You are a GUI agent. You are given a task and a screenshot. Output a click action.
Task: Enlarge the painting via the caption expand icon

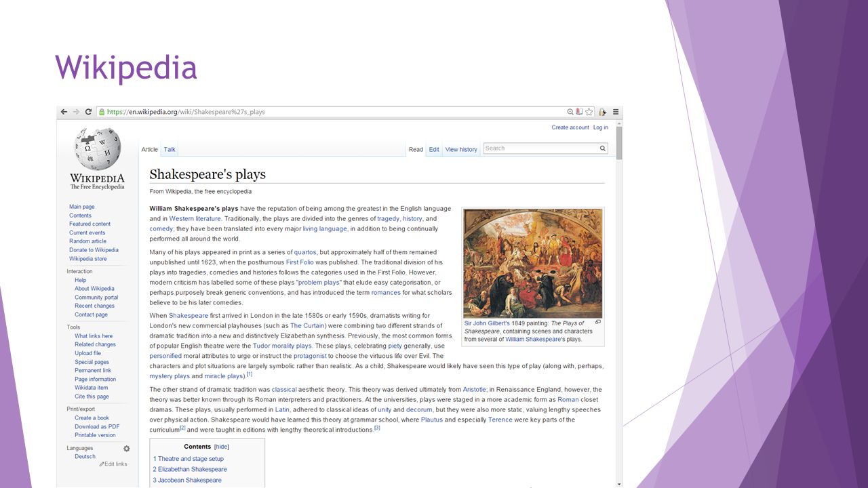click(x=598, y=323)
